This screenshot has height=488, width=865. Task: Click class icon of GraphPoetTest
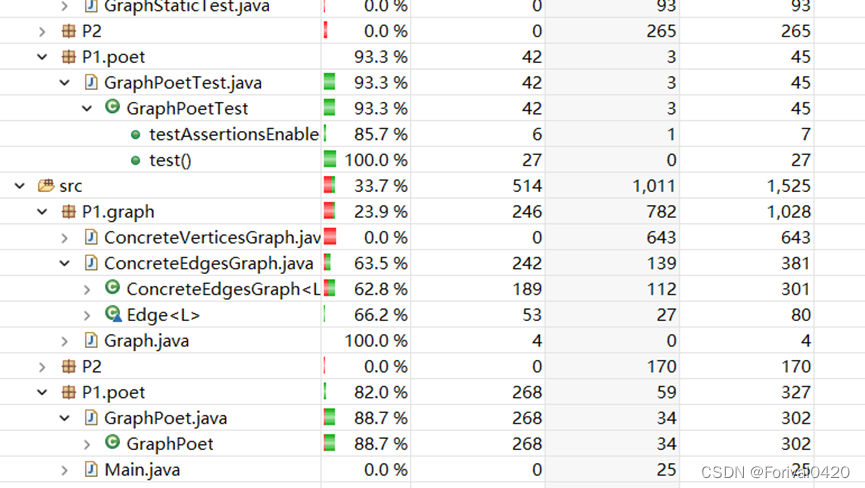pyautogui.click(x=113, y=106)
